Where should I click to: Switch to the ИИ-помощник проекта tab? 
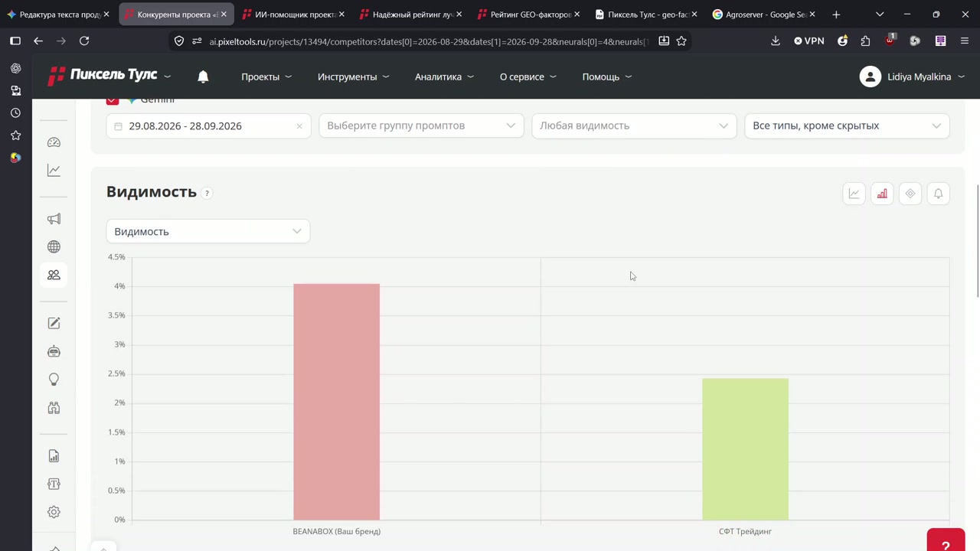tap(292, 15)
